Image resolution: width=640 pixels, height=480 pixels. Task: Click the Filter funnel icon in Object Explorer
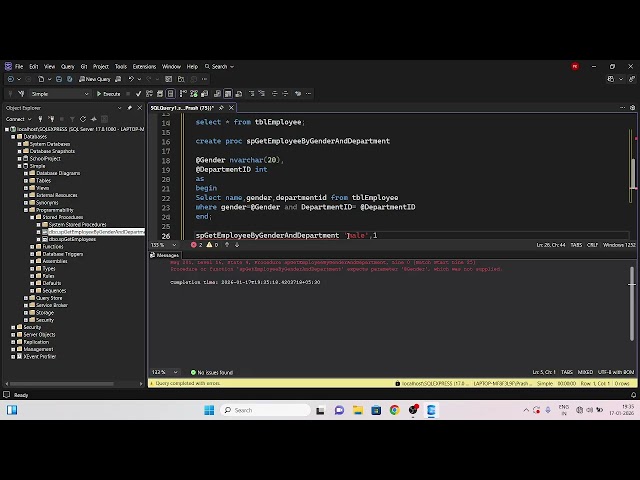[x=72, y=119]
